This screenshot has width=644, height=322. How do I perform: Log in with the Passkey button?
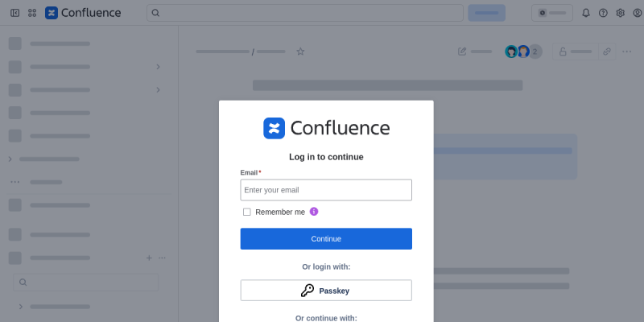[x=326, y=291]
